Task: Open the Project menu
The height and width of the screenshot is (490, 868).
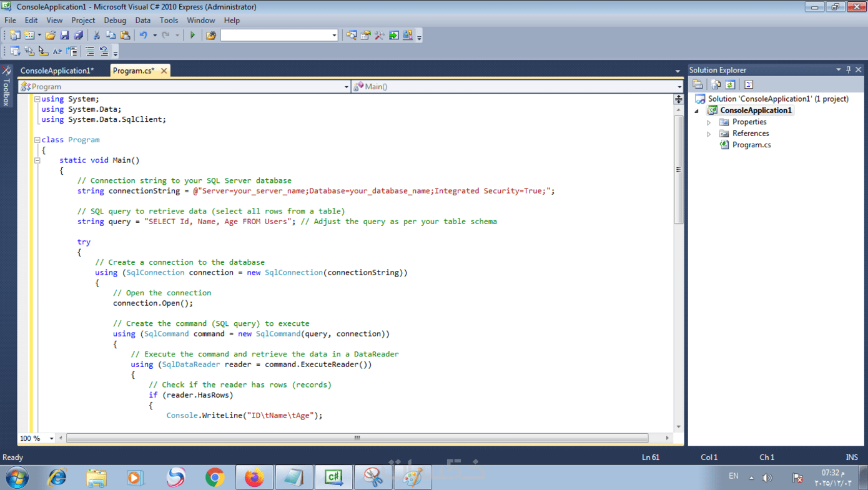Action: coord(83,20)
